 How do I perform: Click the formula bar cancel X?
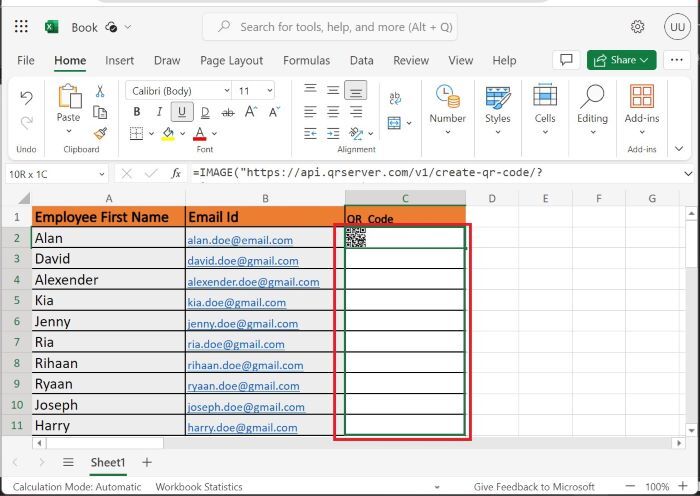[126, 173]
